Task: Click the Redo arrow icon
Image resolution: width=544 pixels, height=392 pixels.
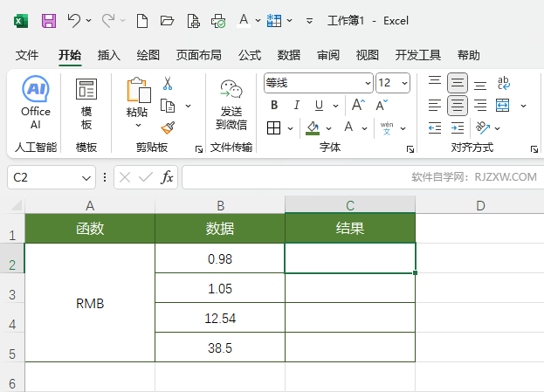Action: 108,21
